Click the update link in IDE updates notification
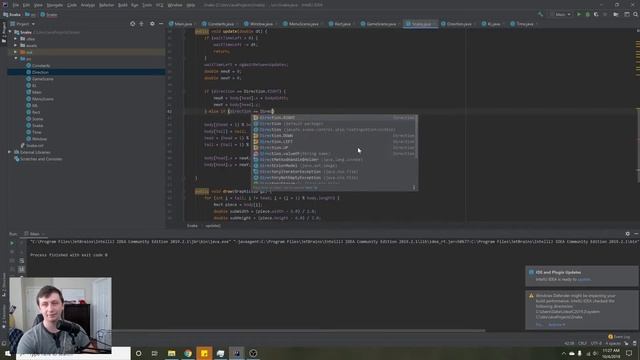The width and height of the screenshot is (640, 360). pyautogui.click(x=584, y=280)
